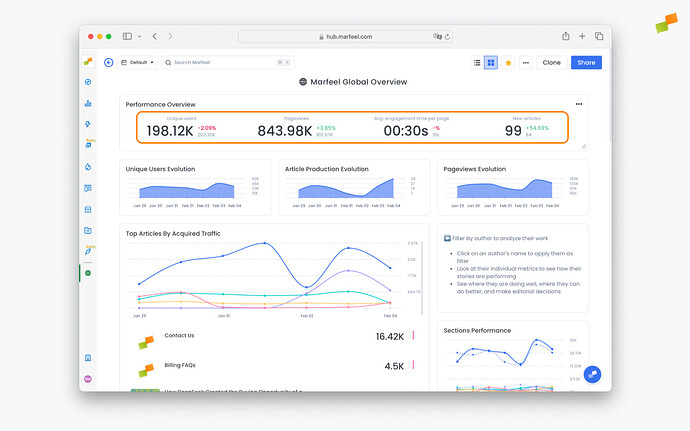Open the Contact Us article row
Image resolution: width=690 pixels, height=431 pixels.
[180, 336]
